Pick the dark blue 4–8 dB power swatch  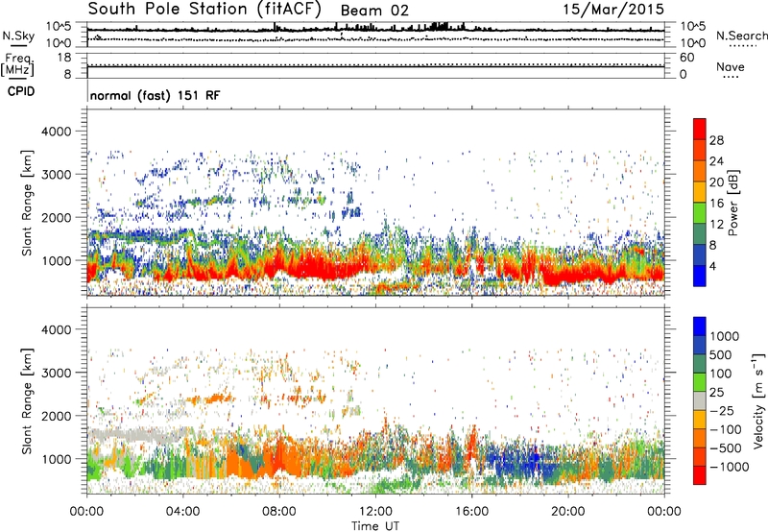pyautogui.click(x=700, y=254)
